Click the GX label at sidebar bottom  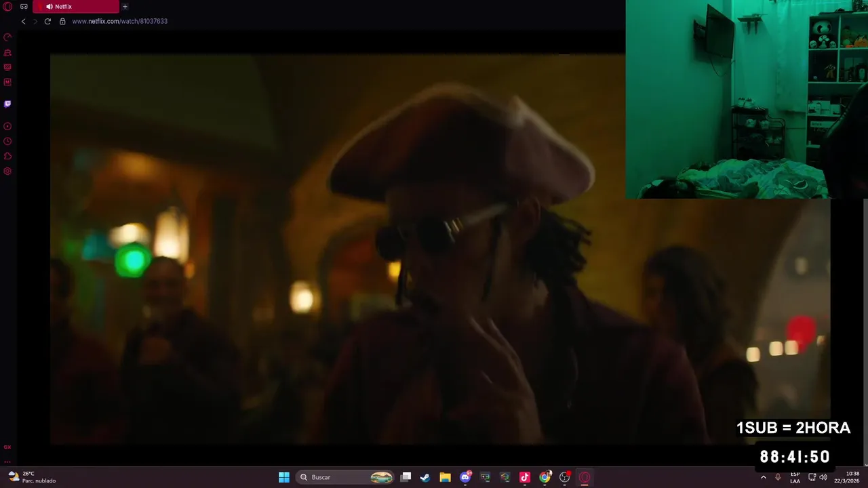pyautogui.click(x=7, y=447)
